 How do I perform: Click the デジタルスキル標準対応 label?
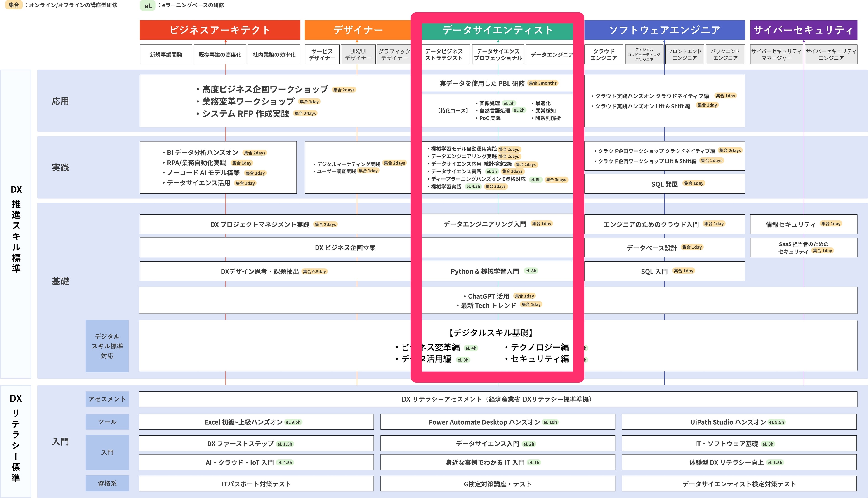(x=107, y=346)
